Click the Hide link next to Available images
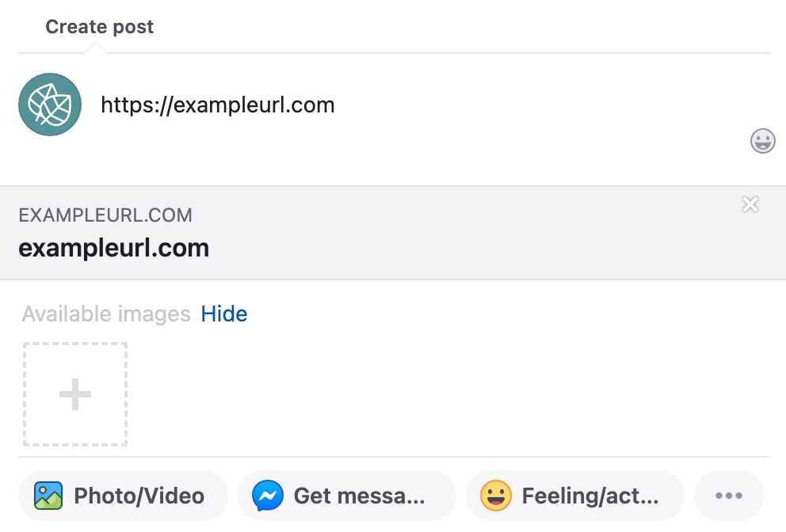 point(224,313)
